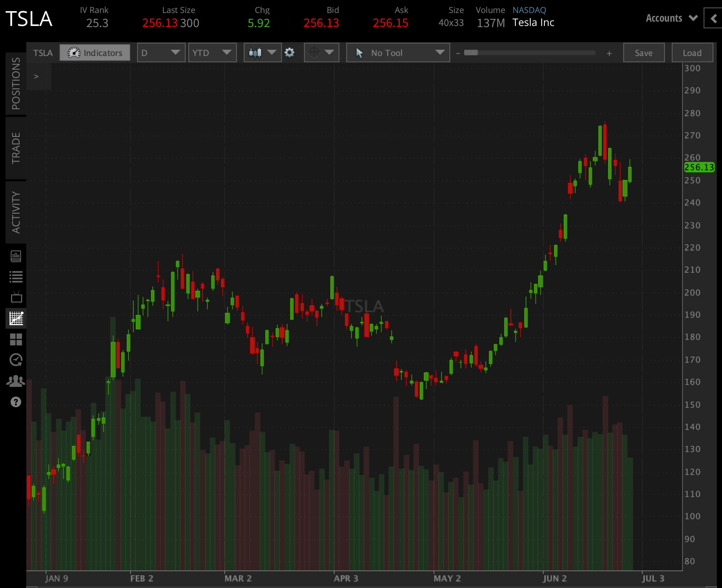Select the candlestick chart type icon
The image size is (722, 588).
click(255, 53)
